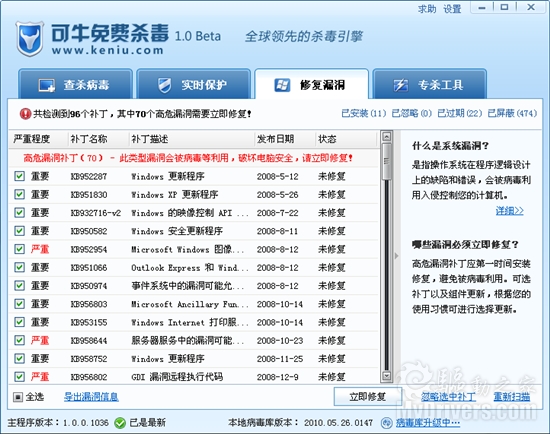Sort by the 补丁名称 column header
Viewport: 550px width, 434px height.
[x=98, y=139]
